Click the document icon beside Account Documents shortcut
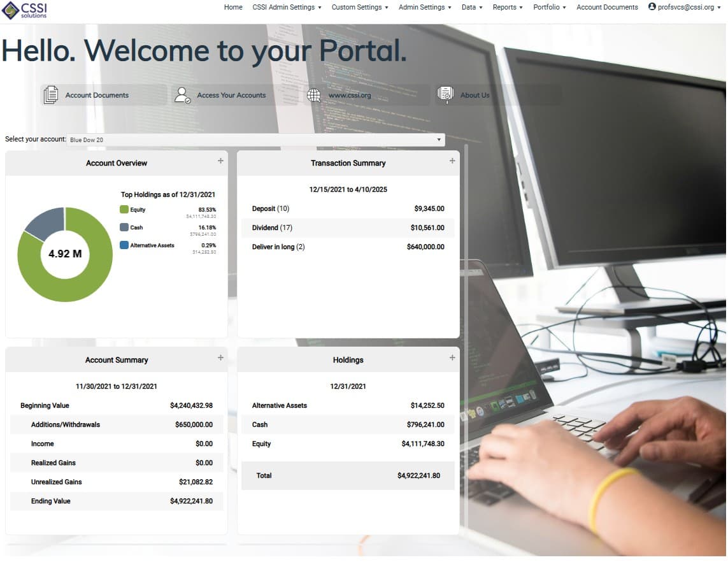This screenshot has width=728, height=569. [50, 94]
